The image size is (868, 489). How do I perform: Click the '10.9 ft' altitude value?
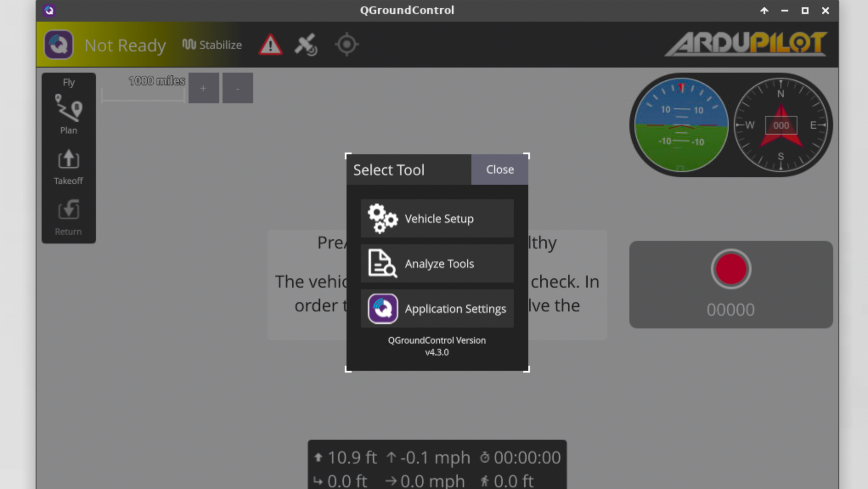point(352,458)
